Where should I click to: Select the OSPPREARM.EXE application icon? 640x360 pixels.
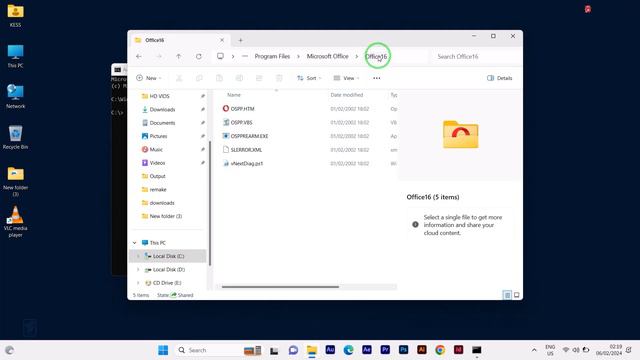coord(226,136)
